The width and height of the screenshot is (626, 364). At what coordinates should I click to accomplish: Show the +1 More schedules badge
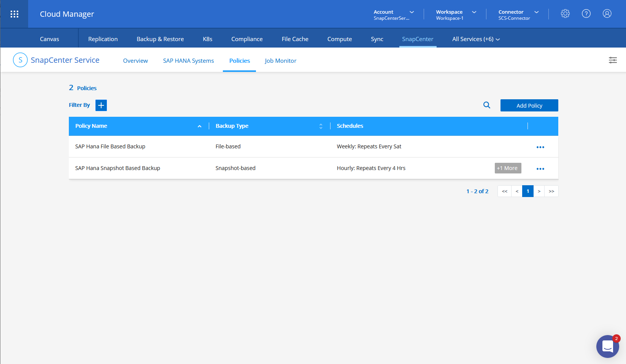(508, 168)
